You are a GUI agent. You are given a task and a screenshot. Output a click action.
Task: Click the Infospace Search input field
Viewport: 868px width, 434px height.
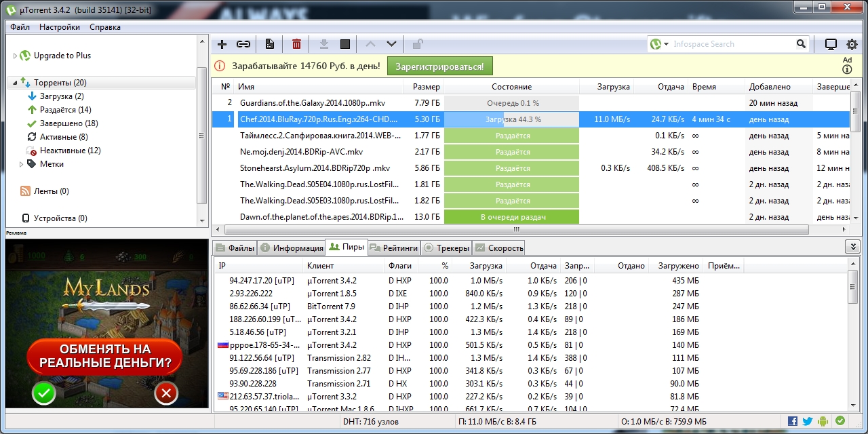pyautogui.click(x=733, y=44)
